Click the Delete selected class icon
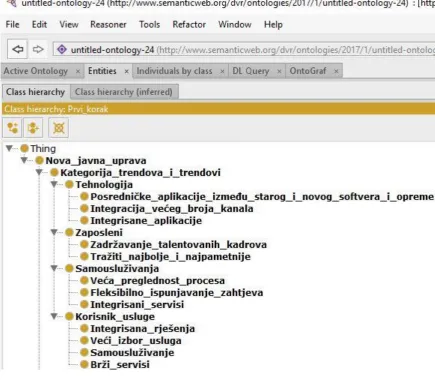The image size is (435, 384). (x=59, y=128)
